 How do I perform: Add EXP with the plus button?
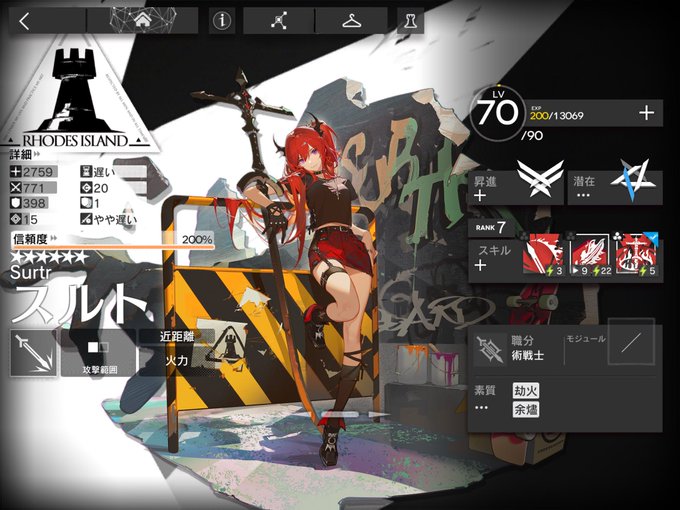click(x=646, y=113)
